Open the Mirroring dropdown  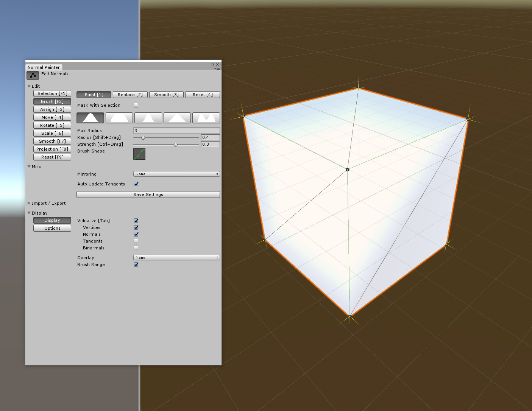(x=176, y=174)
